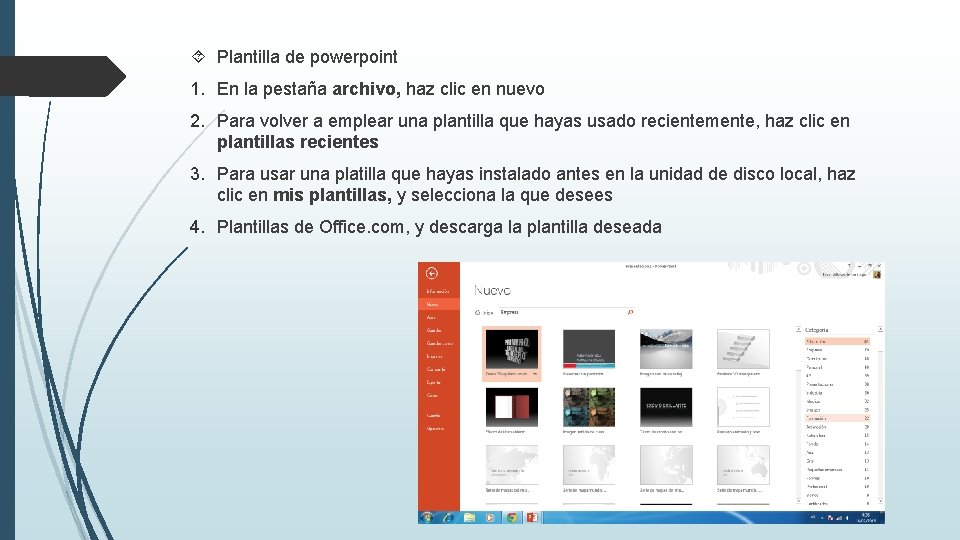Open File Explorer from the taskbar
Image resolution: width=960 pixels, height=540 pixels.
point(470,517)
